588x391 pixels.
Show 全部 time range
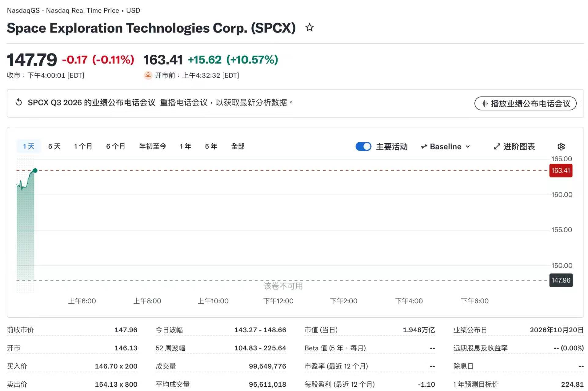coord(238,146)
